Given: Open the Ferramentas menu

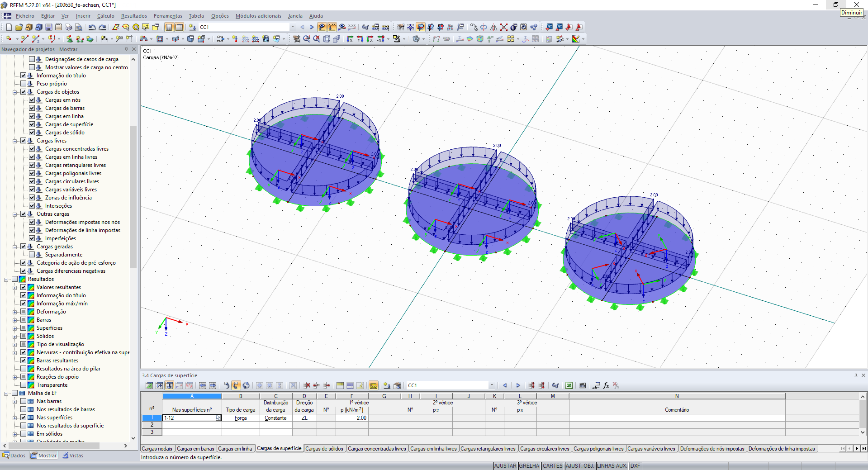Looking at the screenshot, I should point(168,16).
